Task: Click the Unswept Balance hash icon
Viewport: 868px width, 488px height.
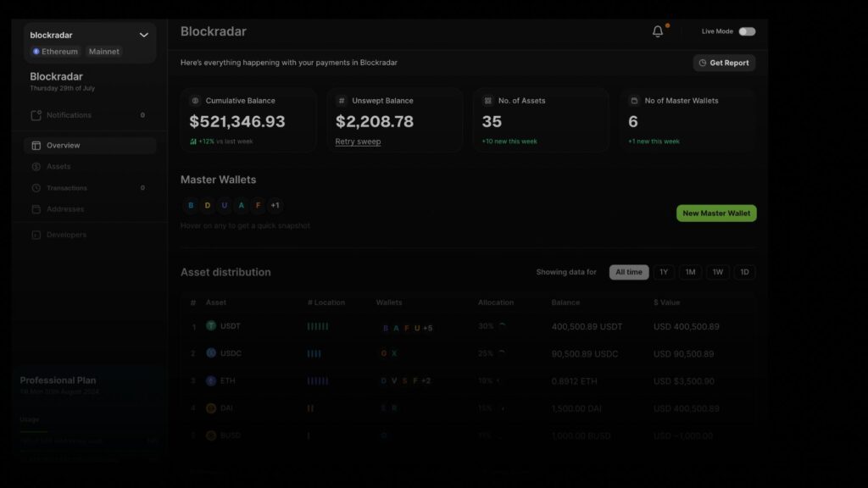Action: tap(342, 101)
